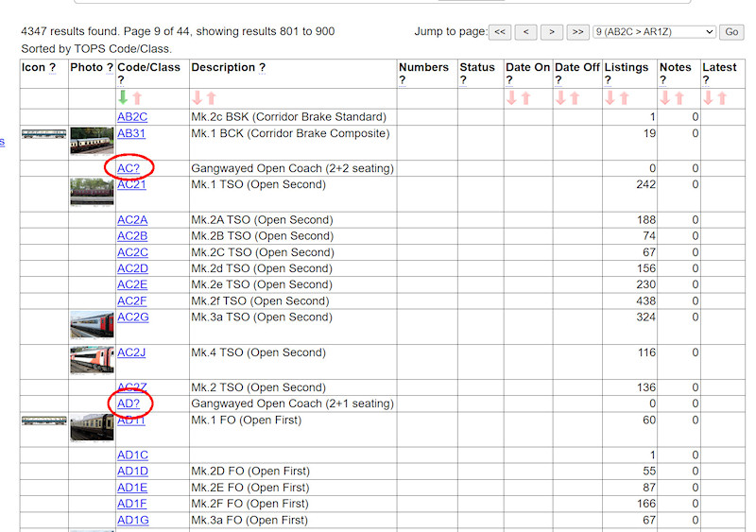This screenshot has width=756, height=532.
Task: Sort Date On column ascending
Action: [x=525, y=98]
